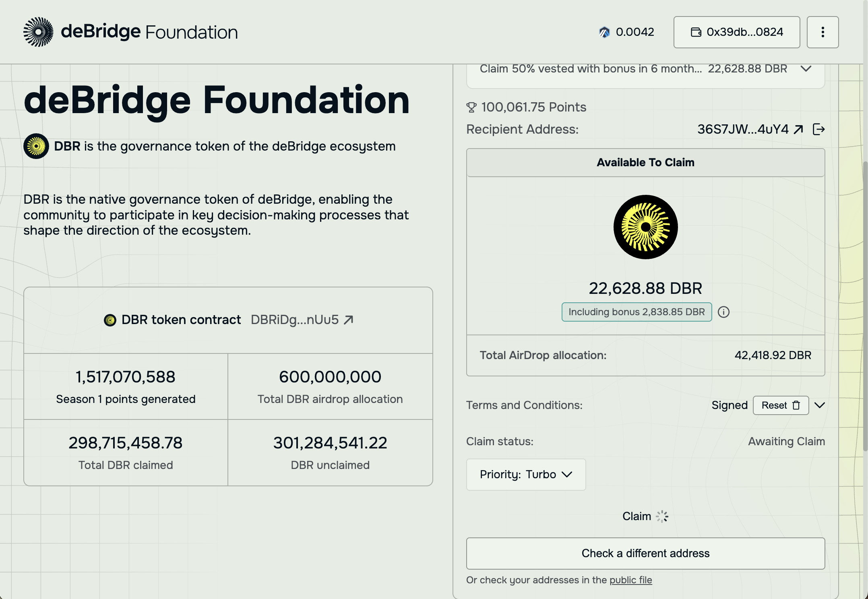Click the DBR coin icon next to governance tagline

(36, 146)
